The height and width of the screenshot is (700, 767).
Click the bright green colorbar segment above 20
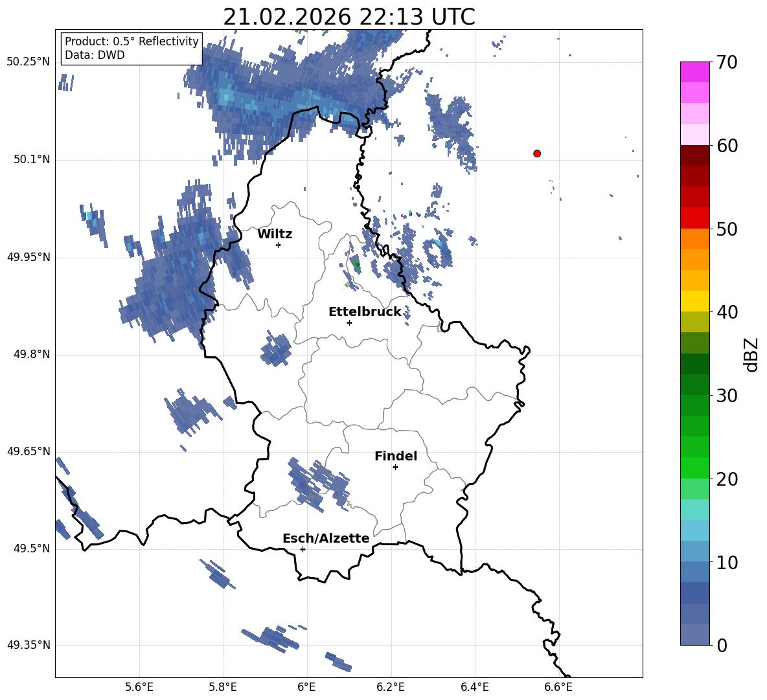point(694,468)
